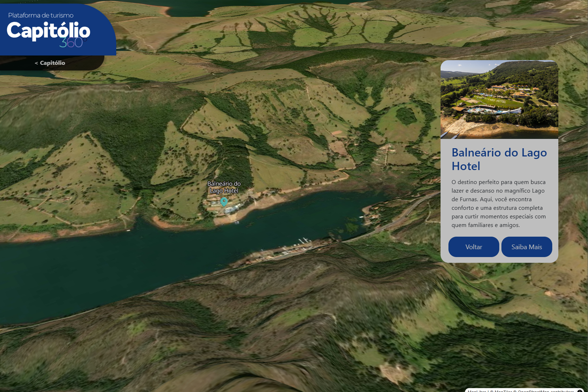
Task: Go back to Capitólio breadcrumb
Action: 52,63
